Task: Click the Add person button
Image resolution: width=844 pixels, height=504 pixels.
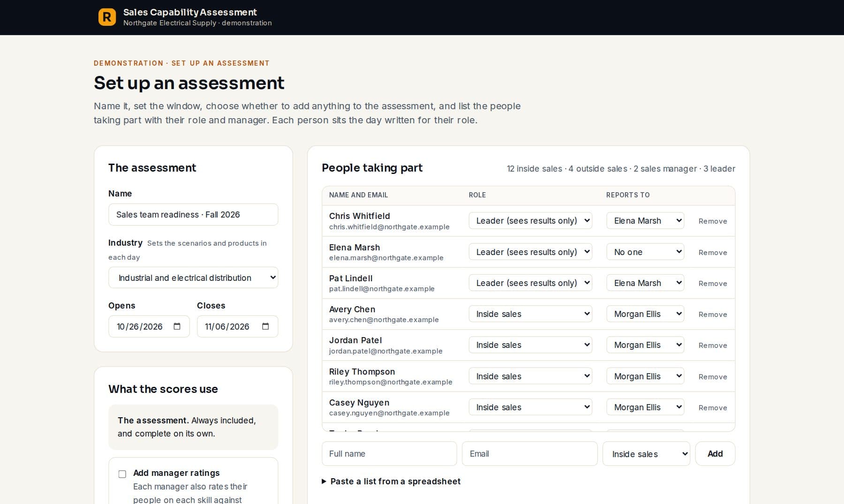Action: click(x=715, y=454)
